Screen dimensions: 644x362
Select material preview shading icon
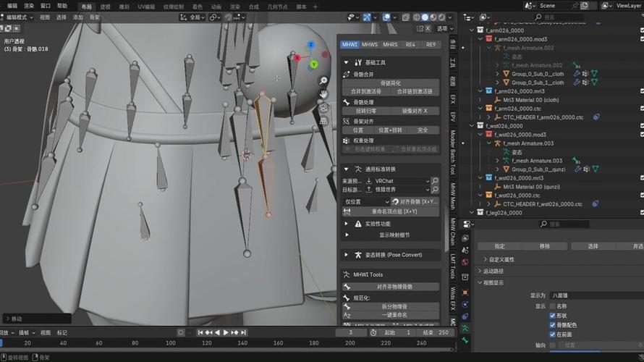433,17
